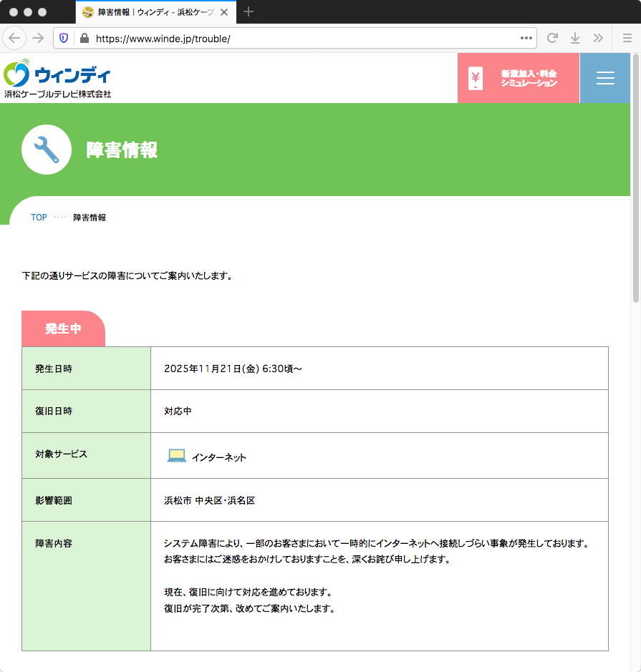
Task: Go back with the browser back arrow
Action: tap(14, 38)
